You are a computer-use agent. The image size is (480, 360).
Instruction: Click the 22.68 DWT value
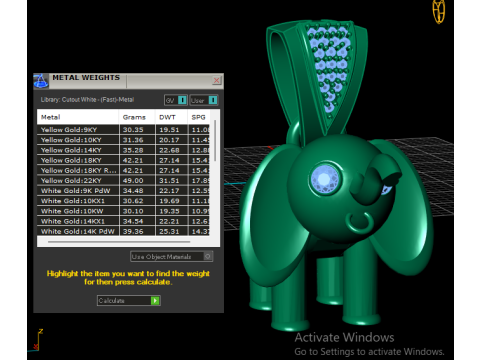pos(169,150)
